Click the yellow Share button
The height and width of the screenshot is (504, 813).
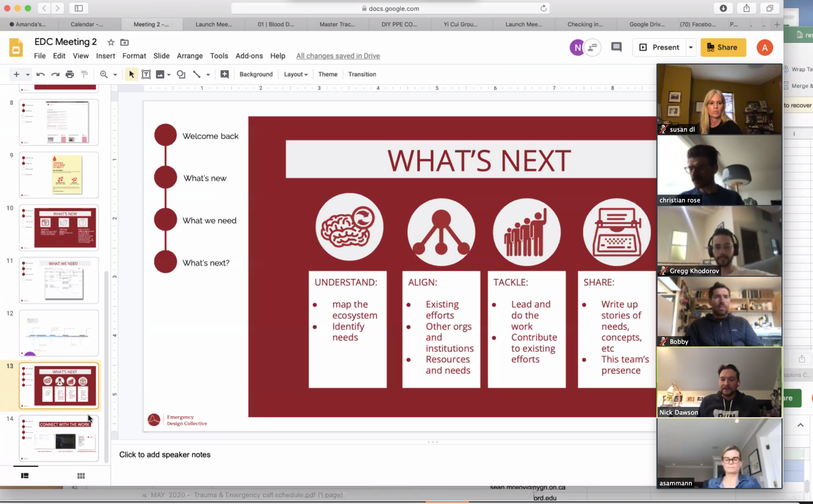[x=723, y=47]
